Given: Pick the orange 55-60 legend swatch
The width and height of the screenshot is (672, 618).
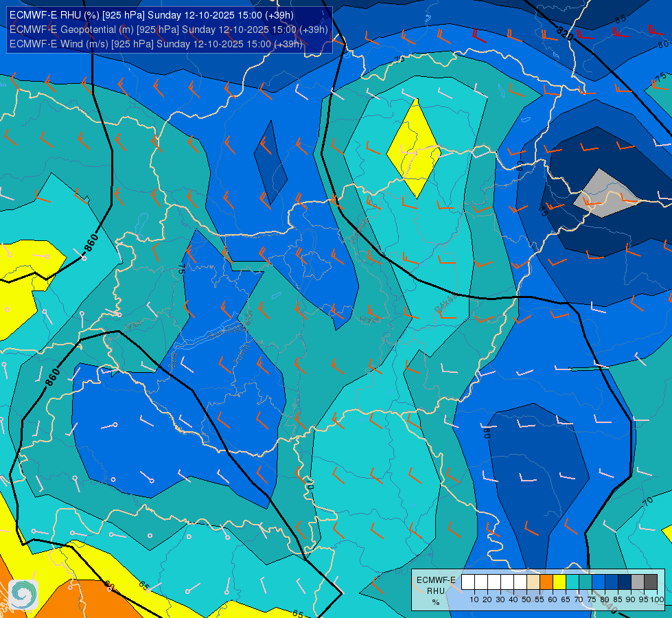Looking at the screenshot, I should click(x=546, y=582).
